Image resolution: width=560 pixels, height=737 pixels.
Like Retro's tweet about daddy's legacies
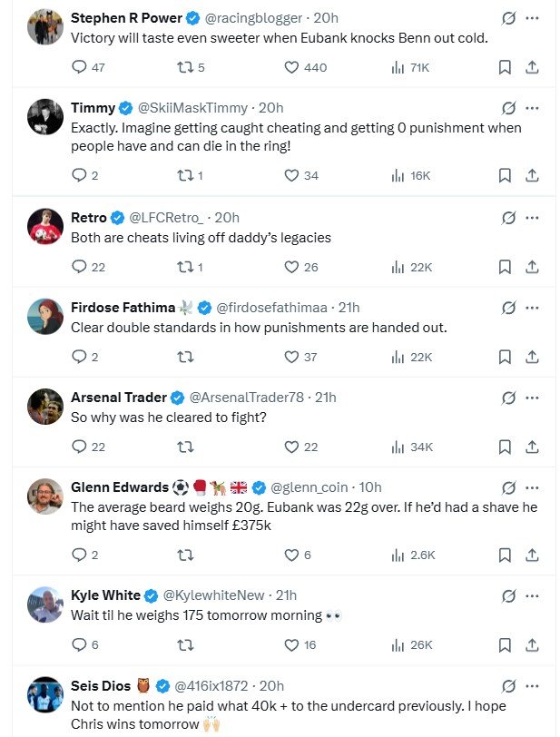pos(291,267)
